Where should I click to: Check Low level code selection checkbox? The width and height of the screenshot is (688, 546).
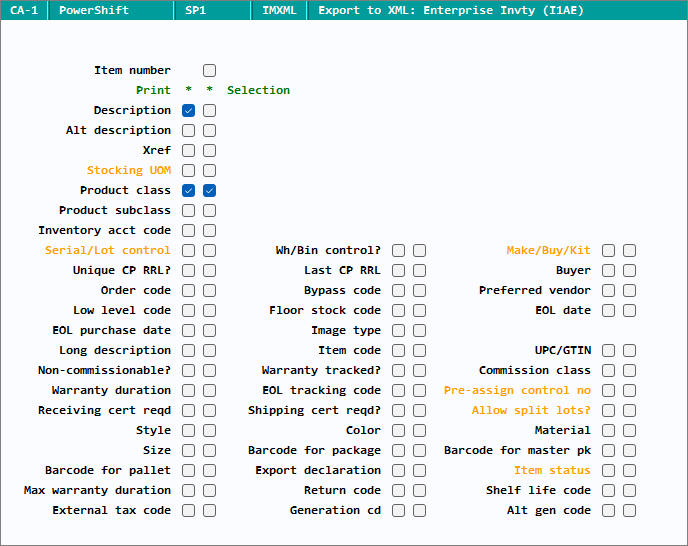click(209, 310)
